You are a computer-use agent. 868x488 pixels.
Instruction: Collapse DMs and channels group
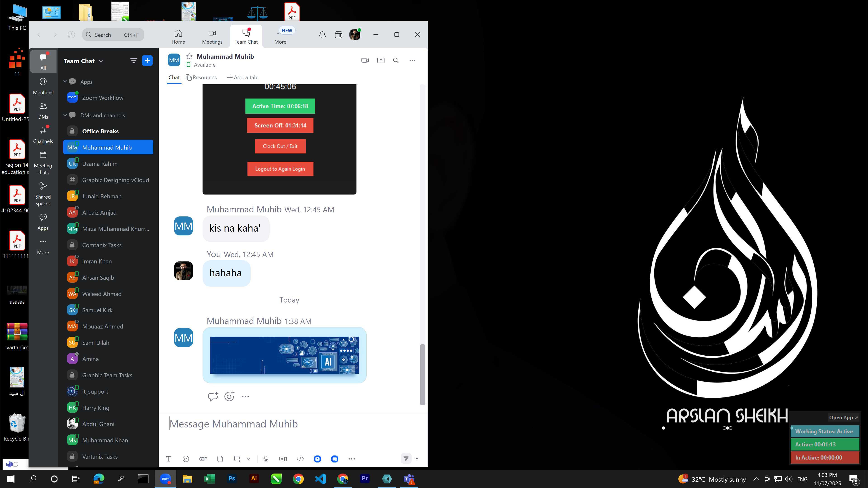[x=65, y=115]
